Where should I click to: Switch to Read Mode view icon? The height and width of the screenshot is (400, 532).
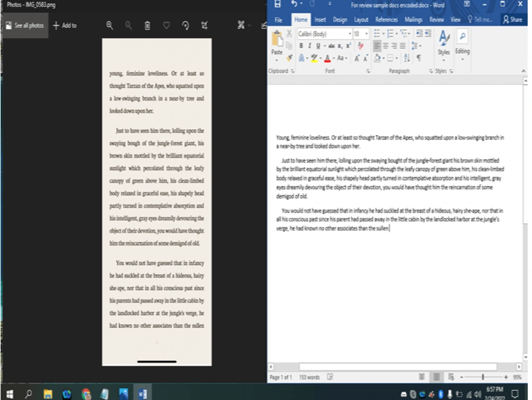[421, 377]
